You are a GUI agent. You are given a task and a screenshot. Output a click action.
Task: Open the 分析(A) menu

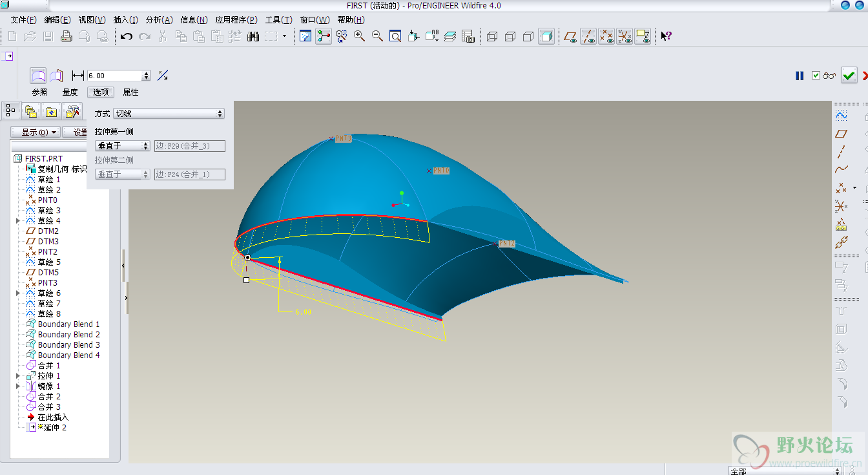pyautogui.click(x=159, y=20)
